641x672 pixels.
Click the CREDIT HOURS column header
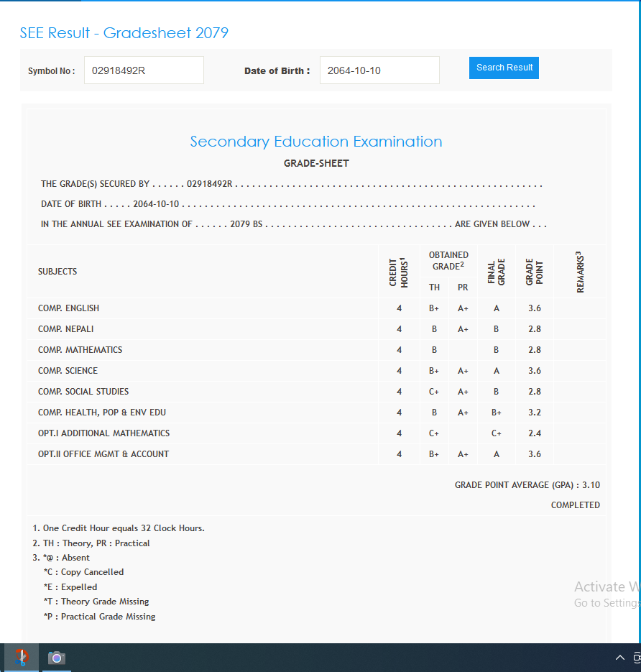pyautogui.click(x=399, y=272)
